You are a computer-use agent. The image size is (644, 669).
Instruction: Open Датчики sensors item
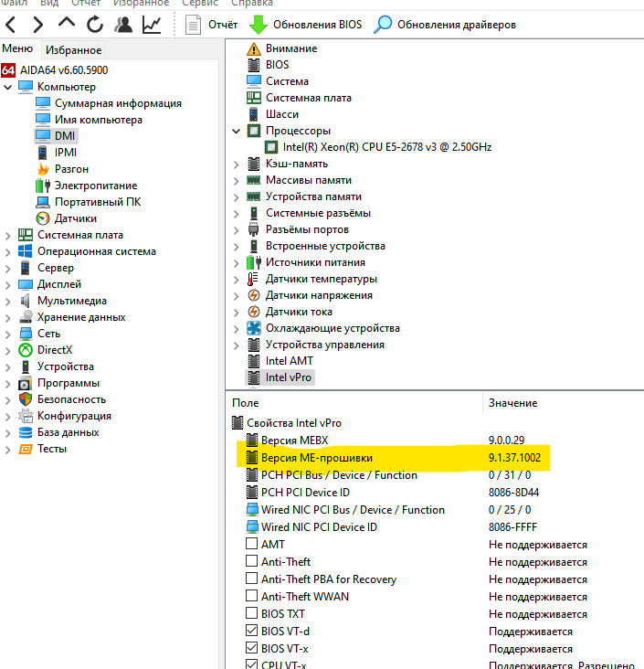pyautogui.click(x=67, y=218)
